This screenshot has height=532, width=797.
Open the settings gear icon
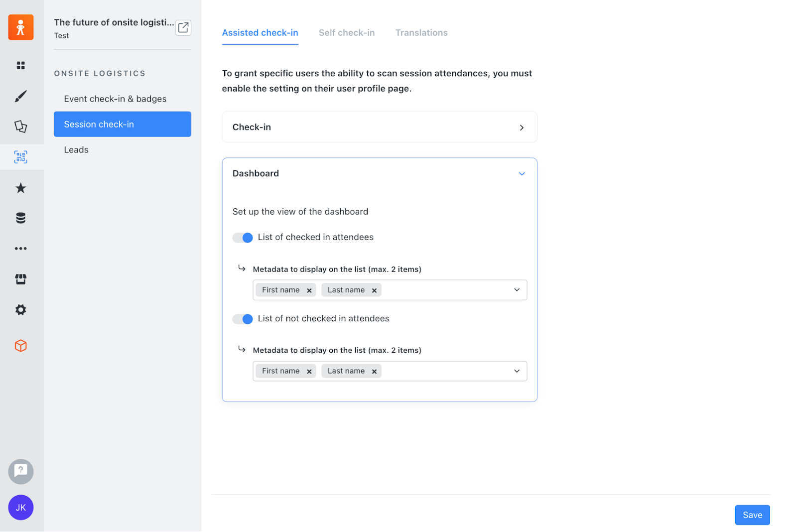20,309
